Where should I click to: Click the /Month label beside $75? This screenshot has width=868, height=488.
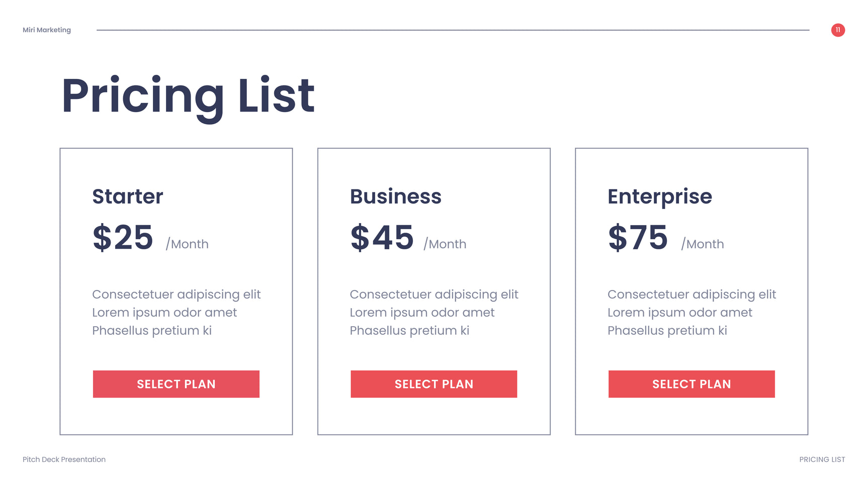(x=703, y=244)
